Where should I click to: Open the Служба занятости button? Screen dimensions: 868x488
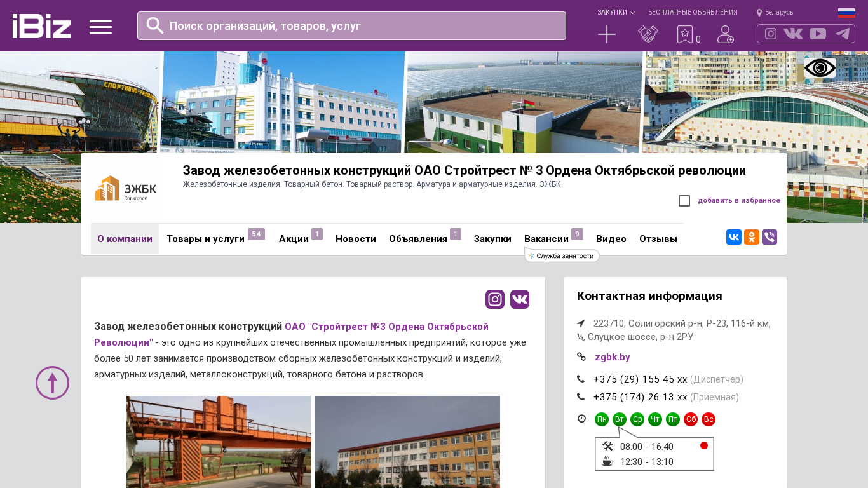pyautogui.click(x=562, y=256)
